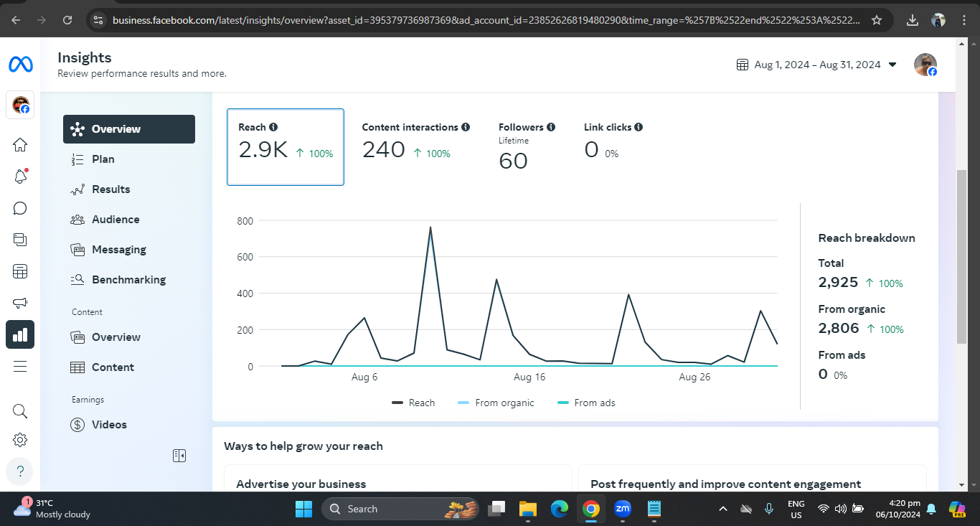Open All tools hamburger menu icon

20,366
